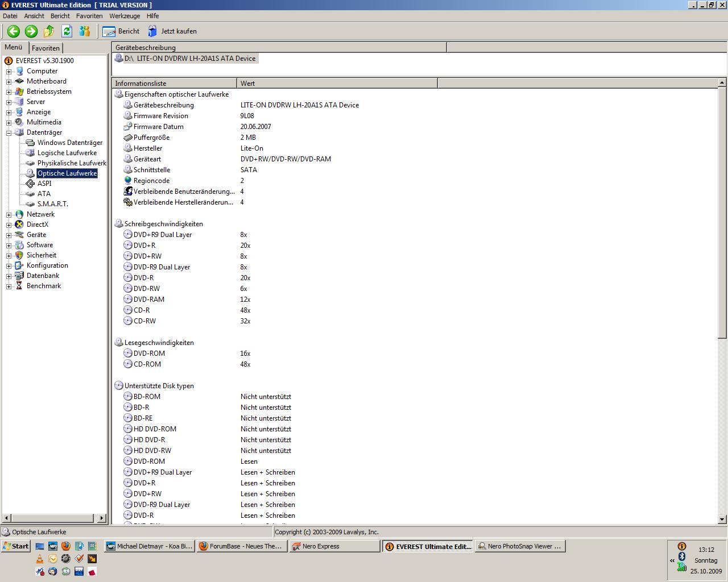Viewport: 728px width, 582px height.
Task: Switch to Michael Dietmayr taskbar window
Action: point(148,546)
